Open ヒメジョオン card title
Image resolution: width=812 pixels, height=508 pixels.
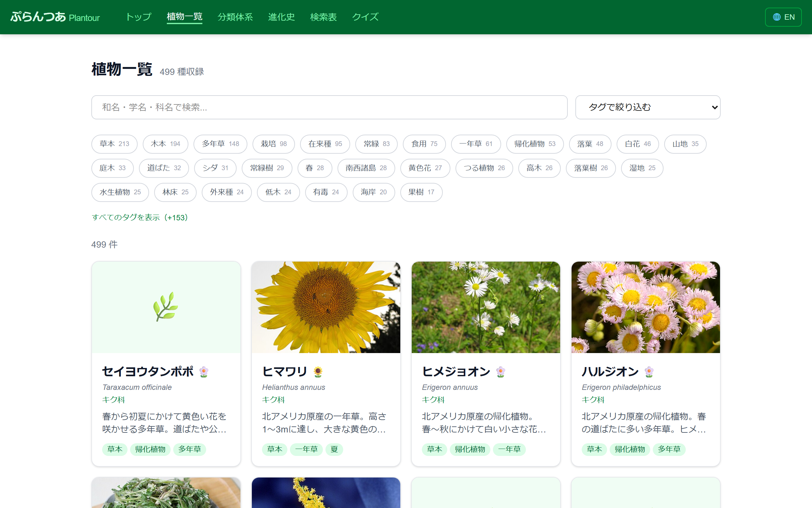click(x=456, y=371)
